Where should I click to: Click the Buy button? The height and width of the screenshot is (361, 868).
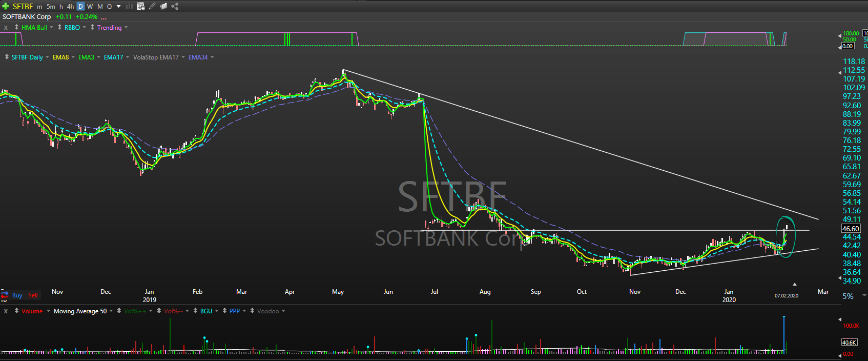click(17, 295)
